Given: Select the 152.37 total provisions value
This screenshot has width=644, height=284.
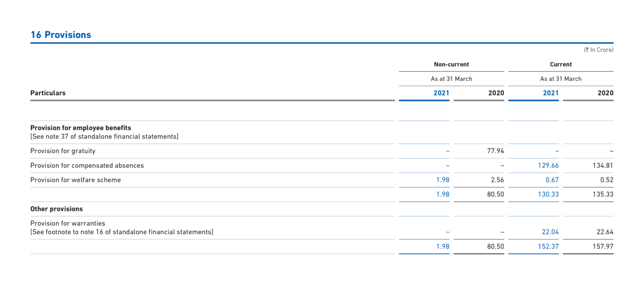Looking at the screenshot, I should pos(548,246).
